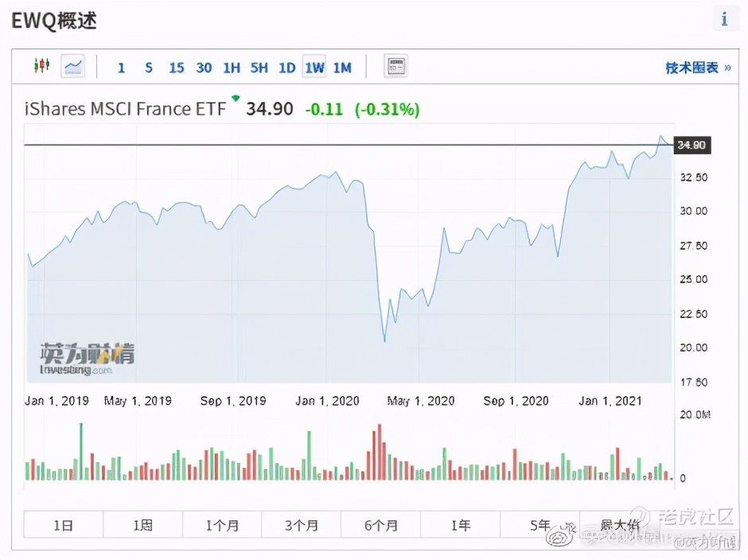Viewport: 748px width, 560px height.
Task: Click the 34.90 price marker on chart axis
Action: tap(692, 145)
